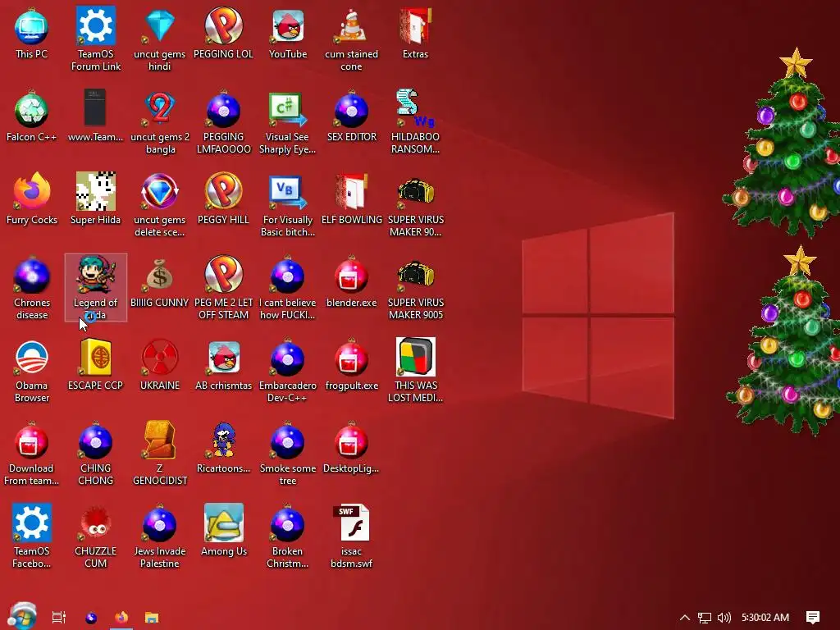The height and width of the screenshot is (630, 840).
Task: Open the For Visually Basic shortcut
Action: click(288, 204)
